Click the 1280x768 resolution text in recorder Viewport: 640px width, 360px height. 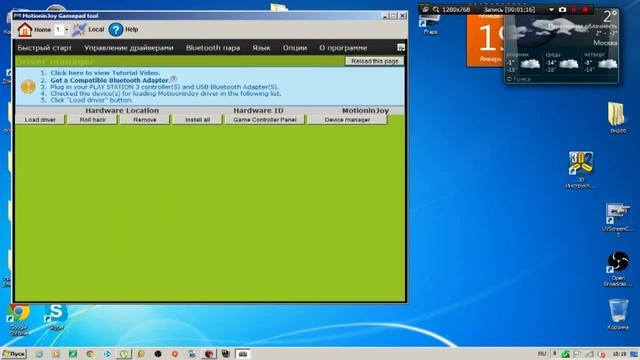(456, 9)
